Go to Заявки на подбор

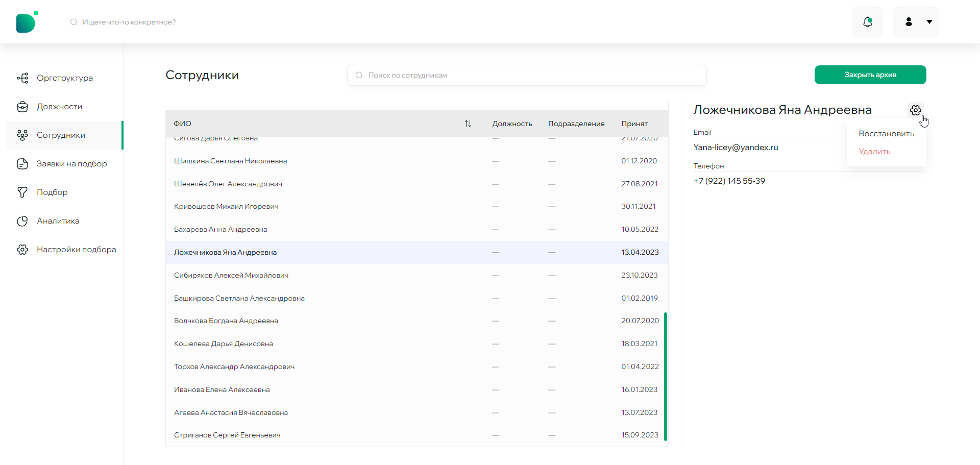pos(65,164)
